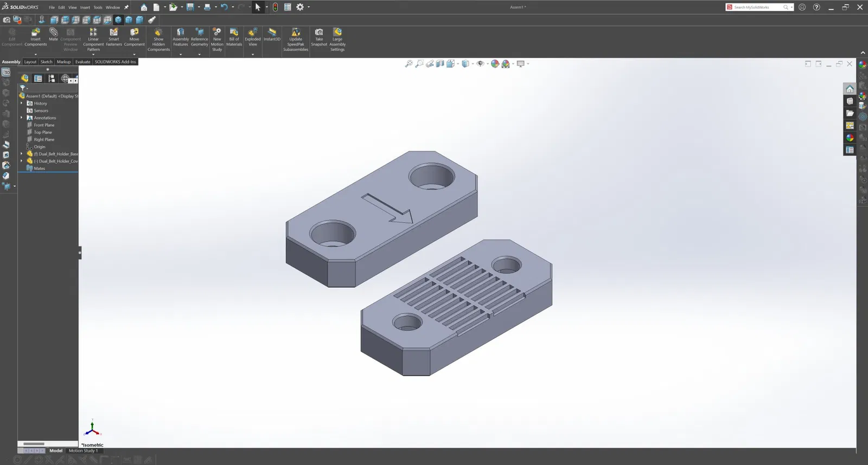This screenshot has width=868, height=465.
Task: Open Bill of Materials tool
Action: point(234,37)
